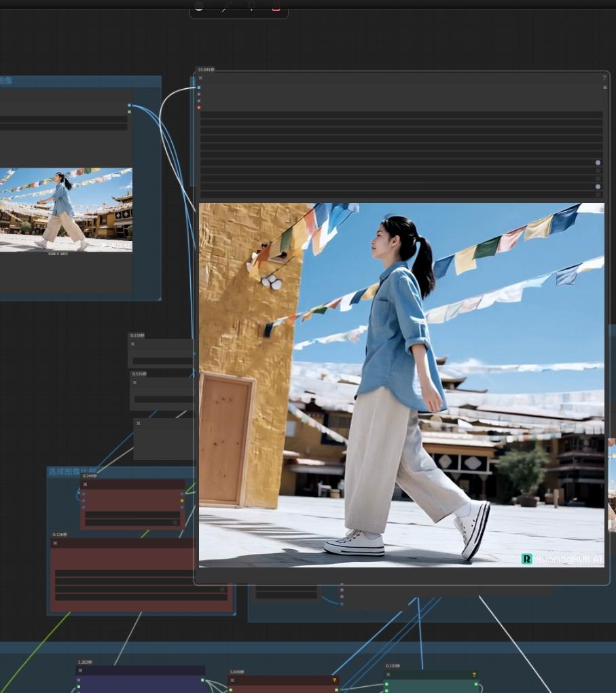Screen dimensions: 616x693
Task: Collapse the red node labeled 5.830秒
Action: (232, 680)
